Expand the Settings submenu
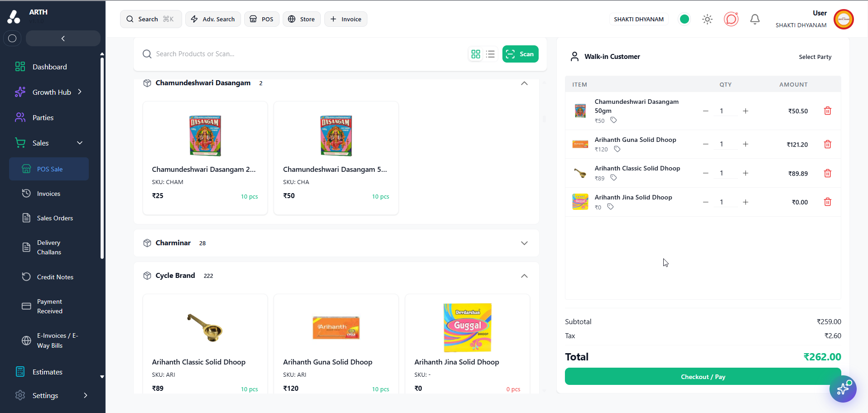The width and height of the screenshot is (868, 413). [x=85, y=395]
